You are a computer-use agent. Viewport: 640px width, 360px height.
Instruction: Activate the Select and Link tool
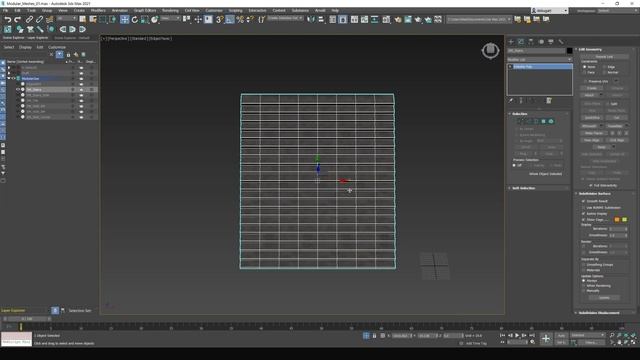pyautogui.click(x=29, y=19)
